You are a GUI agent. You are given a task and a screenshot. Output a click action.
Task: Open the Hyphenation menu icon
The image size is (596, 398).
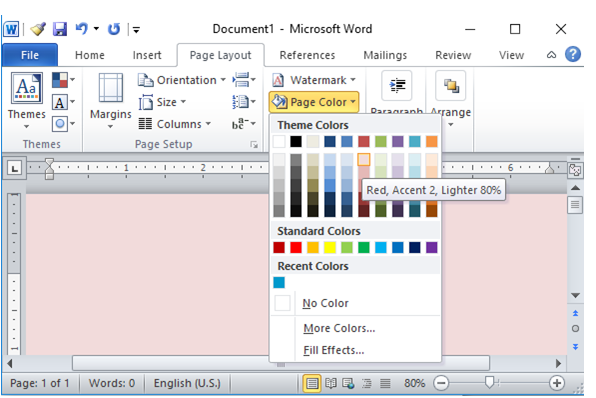click(244, 124)
